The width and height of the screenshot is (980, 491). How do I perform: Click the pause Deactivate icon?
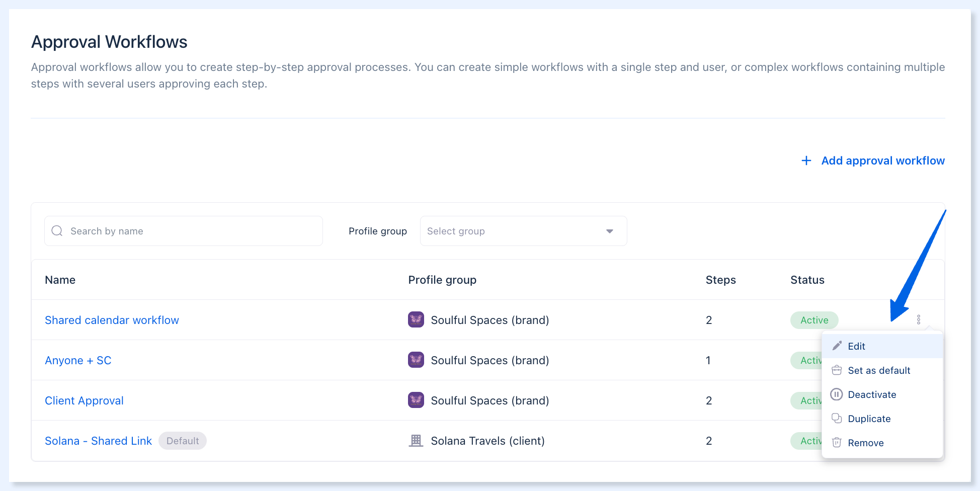click(x=837, y=394)
